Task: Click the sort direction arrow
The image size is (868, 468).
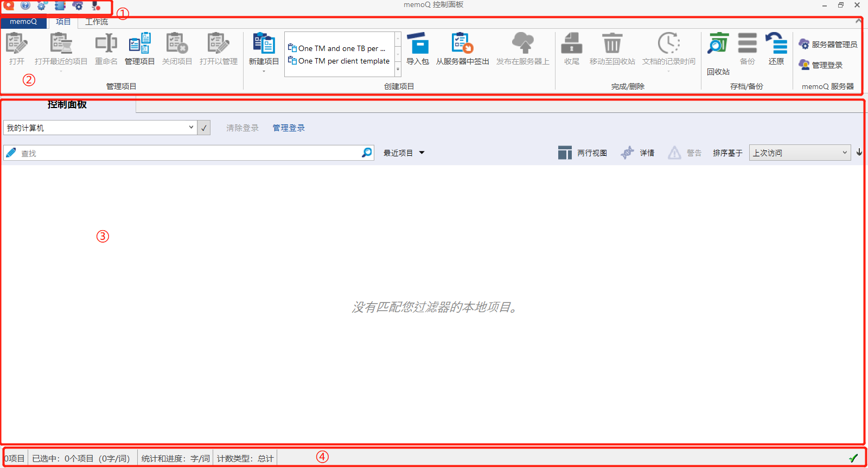Action: coord(859,153)
